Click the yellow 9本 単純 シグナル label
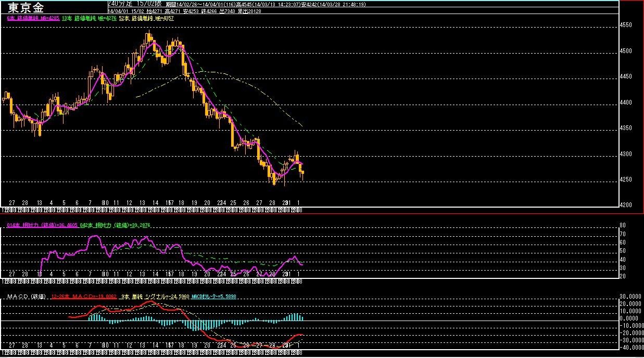644x358 pixels. pyautogui.click(x=154, y=297)
